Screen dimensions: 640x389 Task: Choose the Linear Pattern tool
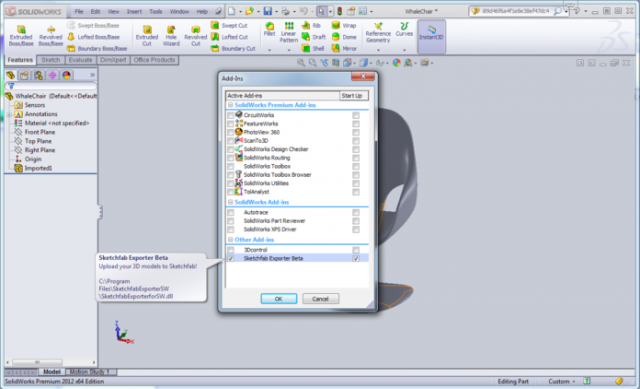289,32
